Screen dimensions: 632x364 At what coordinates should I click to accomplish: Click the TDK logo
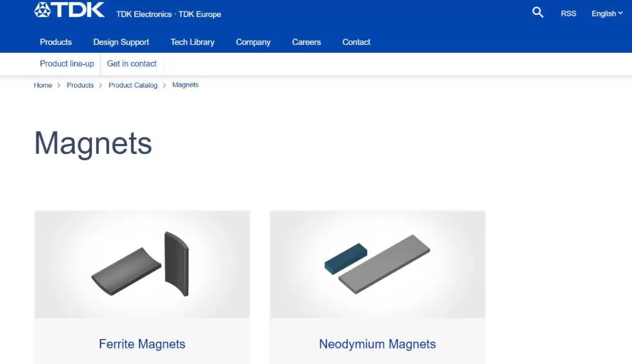click(69, 10)
